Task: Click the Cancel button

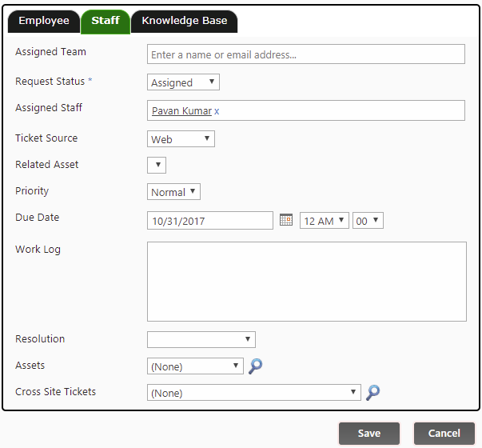Action: 444,434
